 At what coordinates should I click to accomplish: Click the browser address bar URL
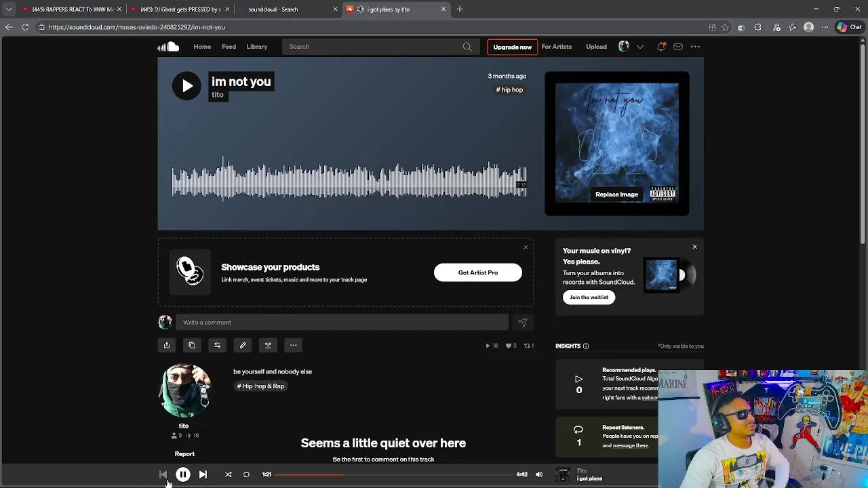(x=137, y=27)
